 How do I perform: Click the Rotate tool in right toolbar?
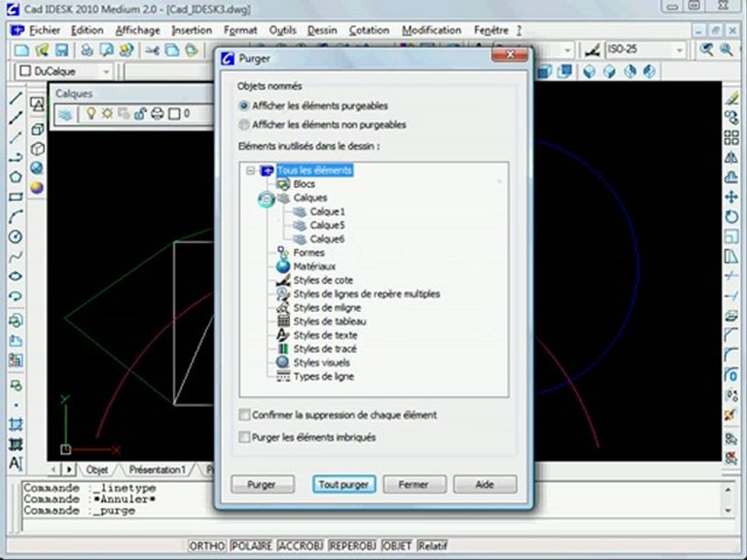(731, 217)
